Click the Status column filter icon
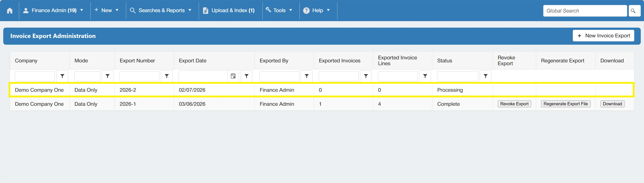The image size is (644, 183). pyautogui.click(x=486, y=76)
